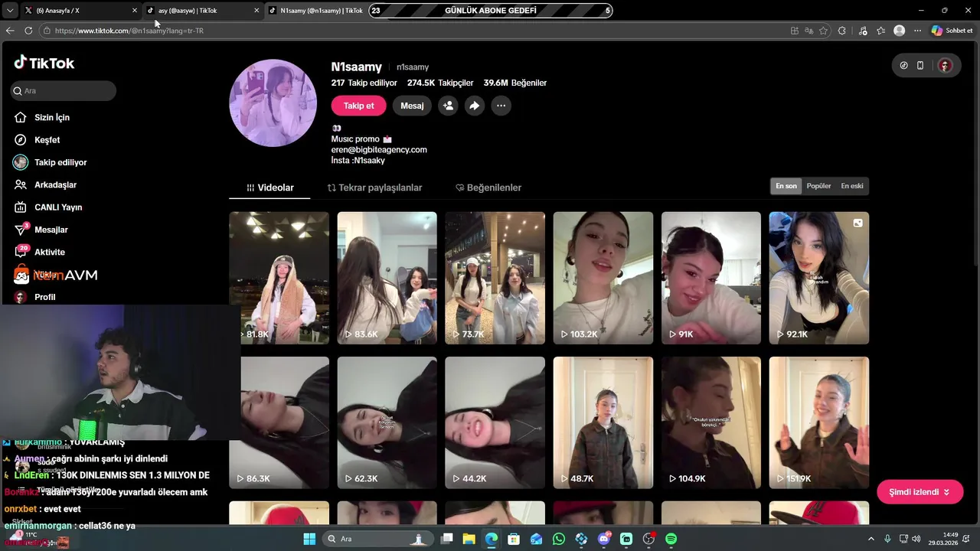Viewport: 980px width, 551px height.
Task: Click the phone app icon at top right
Action: pos(920,66)
